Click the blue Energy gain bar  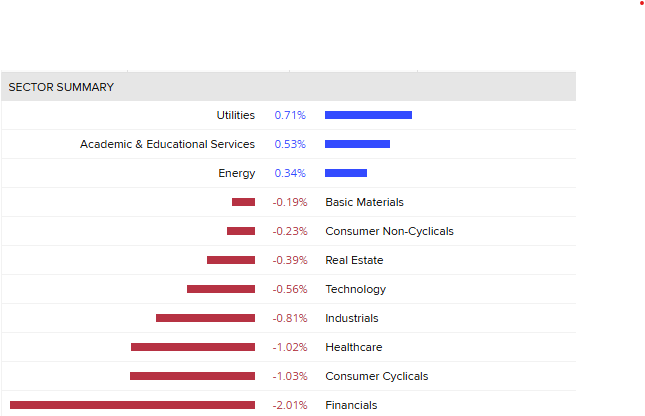[346, 173]
